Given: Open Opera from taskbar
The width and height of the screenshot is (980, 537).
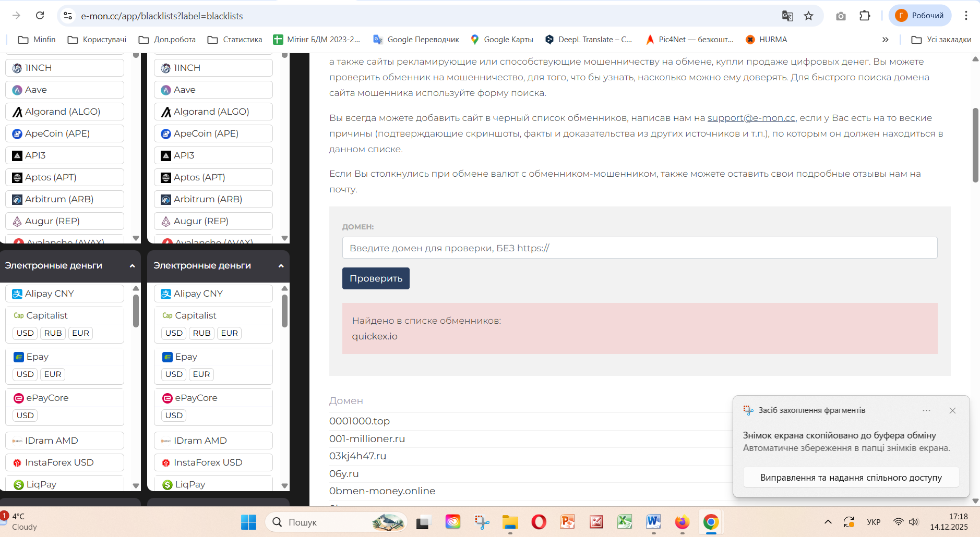Looking at the screenshot, I should (539, 522).
